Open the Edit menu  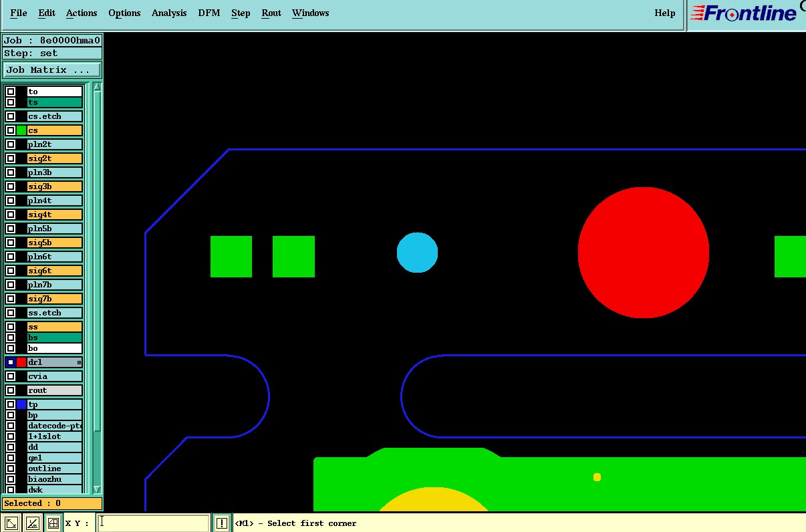(x=47, y=13)
